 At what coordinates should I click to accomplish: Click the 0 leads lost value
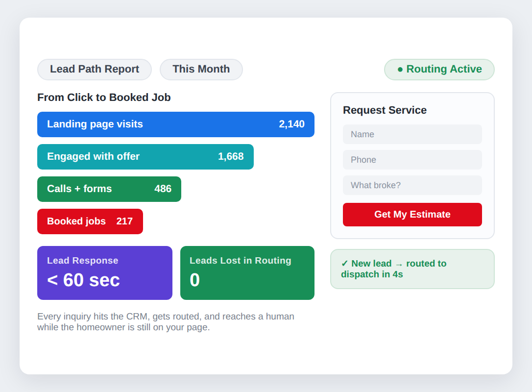click(195, 280)
